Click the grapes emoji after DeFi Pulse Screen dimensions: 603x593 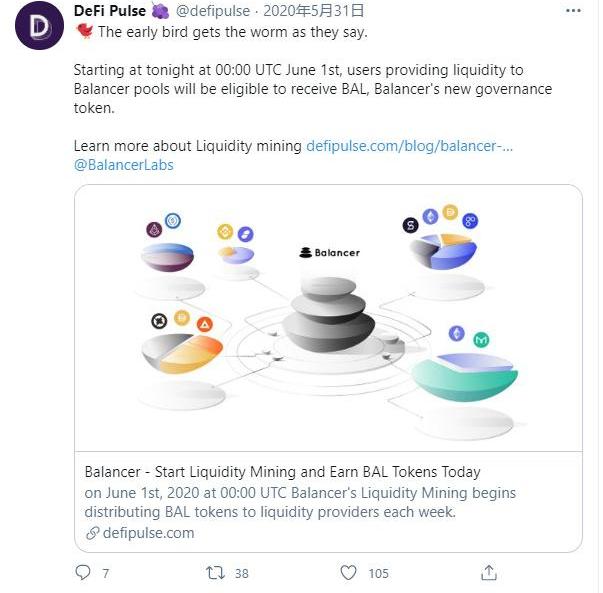click(161, 12)
